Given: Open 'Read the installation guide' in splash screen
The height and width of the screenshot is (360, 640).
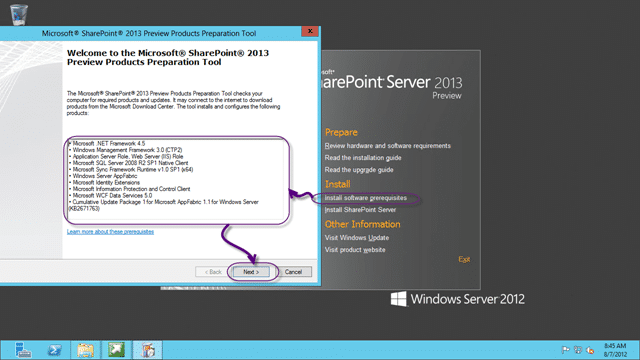Looking at the screenshot, I should 363,158.
